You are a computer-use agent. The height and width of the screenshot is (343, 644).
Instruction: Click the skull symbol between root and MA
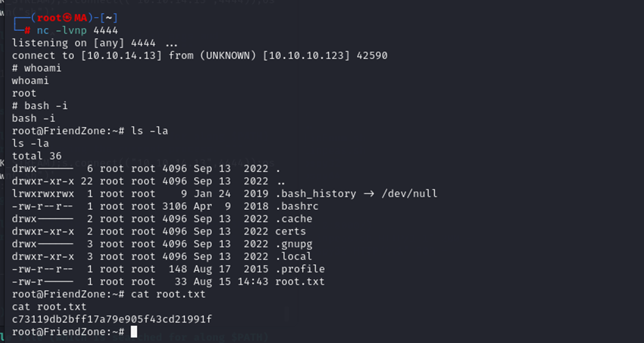(66, 18)
